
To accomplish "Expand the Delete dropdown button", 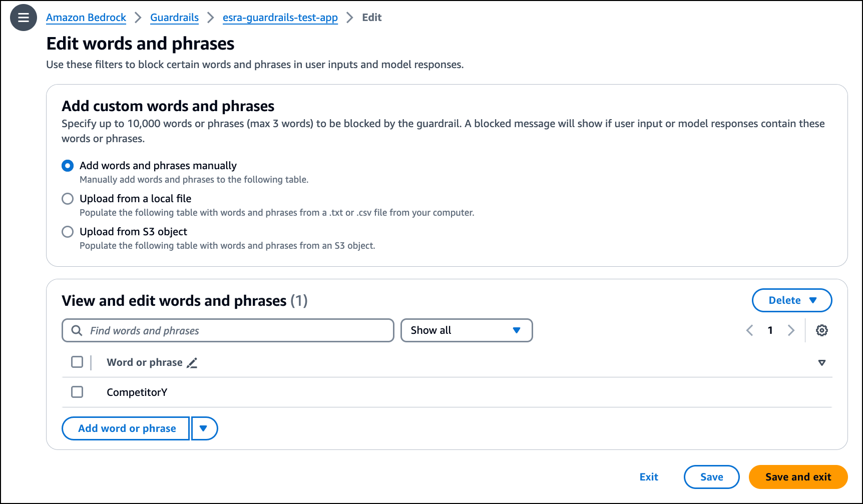I will [x=792, y=300].
